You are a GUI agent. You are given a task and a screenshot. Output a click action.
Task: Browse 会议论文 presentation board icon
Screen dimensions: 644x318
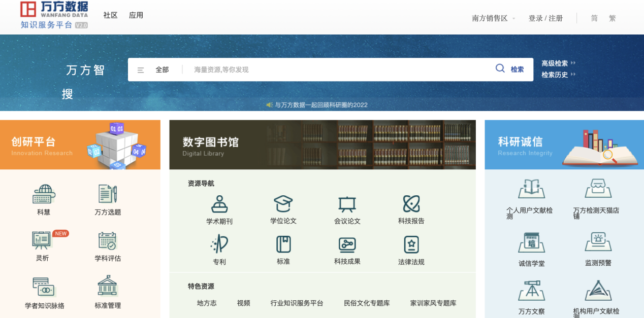pos(347,204)
